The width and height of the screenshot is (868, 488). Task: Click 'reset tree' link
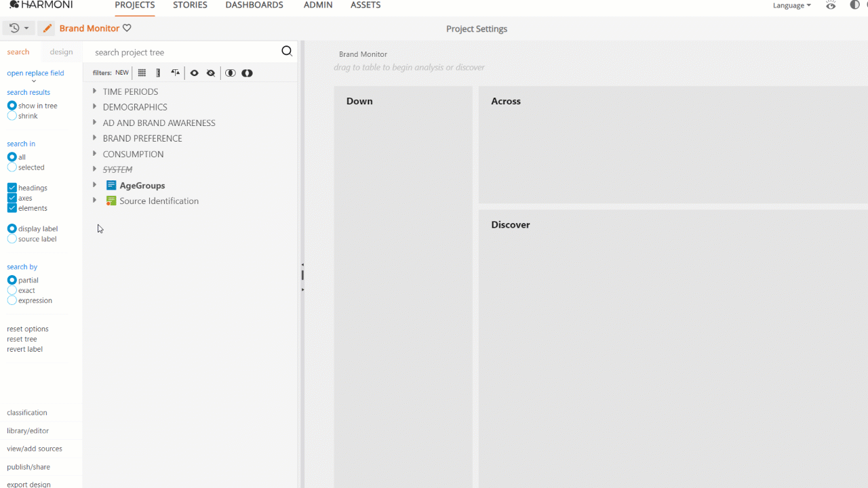(22, 339)
